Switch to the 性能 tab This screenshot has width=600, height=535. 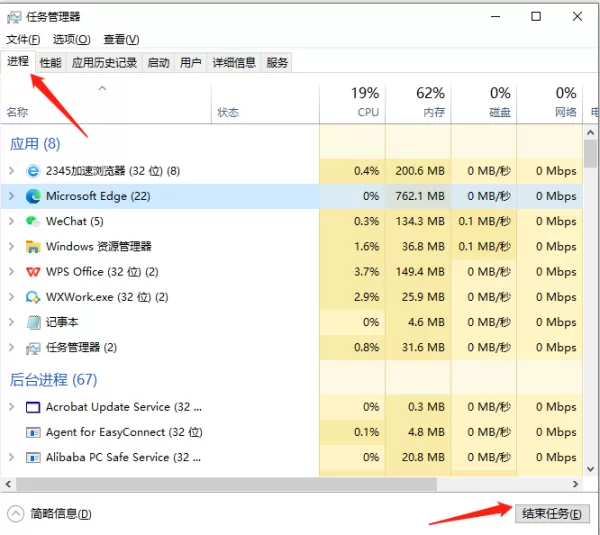point(51,63)
